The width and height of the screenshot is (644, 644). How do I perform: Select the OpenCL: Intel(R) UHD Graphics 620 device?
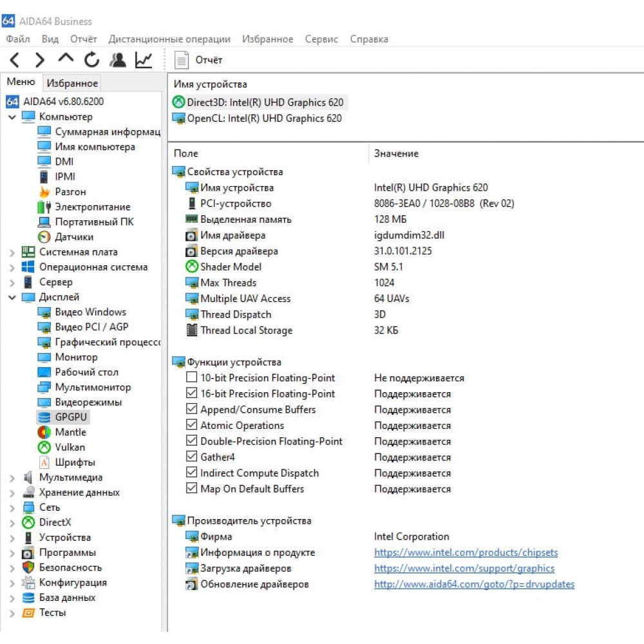point(258,118)
